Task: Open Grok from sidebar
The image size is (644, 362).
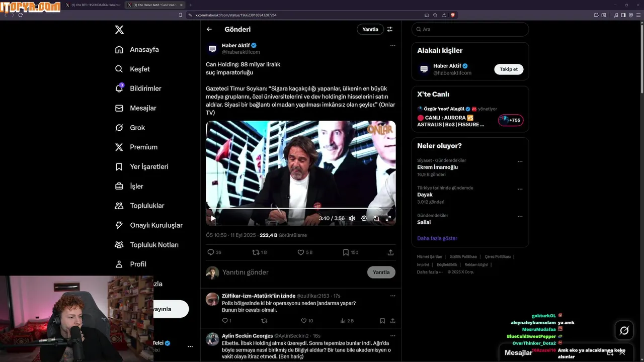Action: (130, 128)
